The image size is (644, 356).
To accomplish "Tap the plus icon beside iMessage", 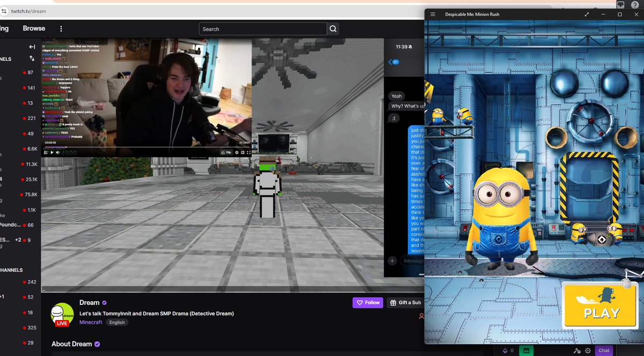I will click(x=392, y=260).
